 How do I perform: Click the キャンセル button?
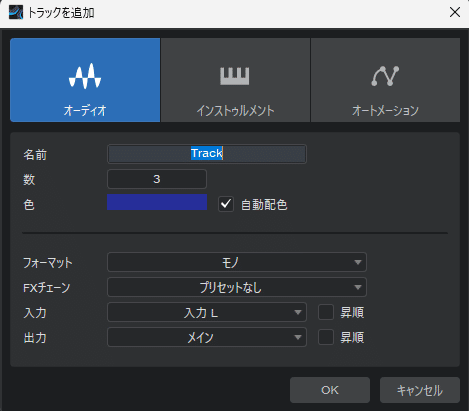(420, 390)
